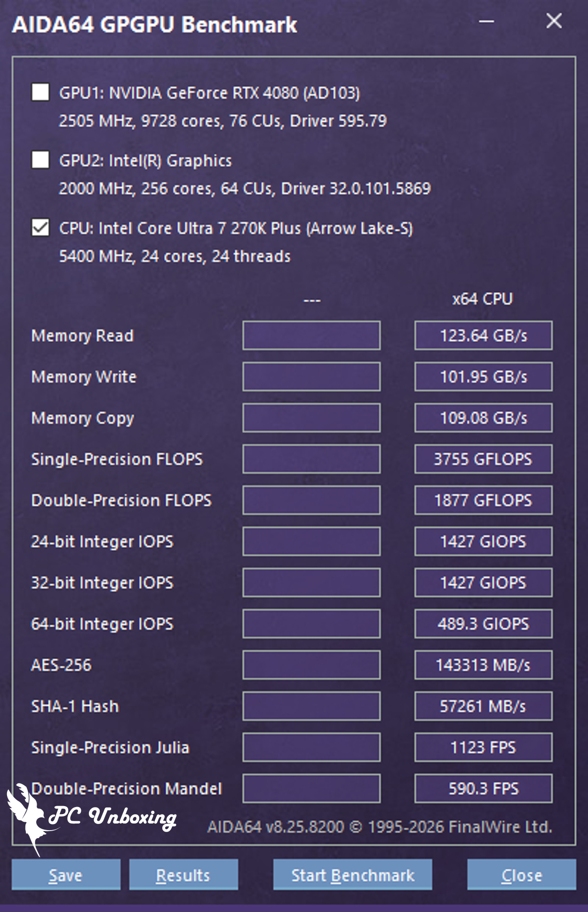Click the Memory Read x64 CPU result

click(x=483, y=336)
